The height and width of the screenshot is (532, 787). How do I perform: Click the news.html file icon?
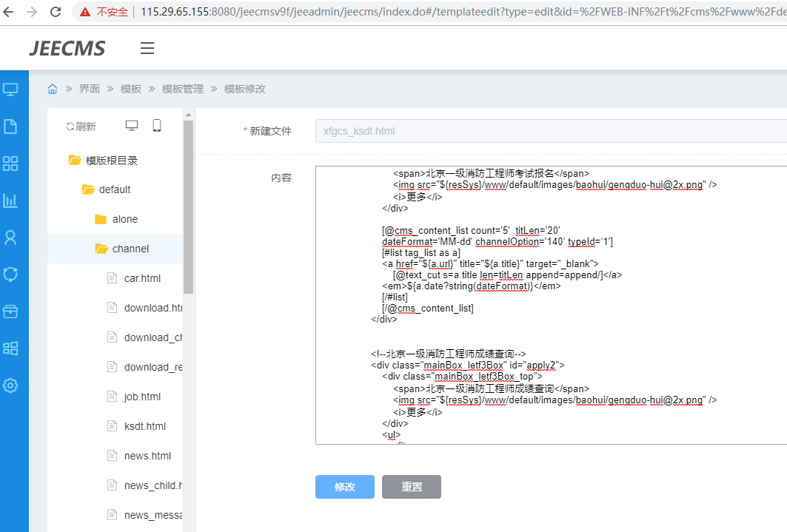tap(113, 455)
